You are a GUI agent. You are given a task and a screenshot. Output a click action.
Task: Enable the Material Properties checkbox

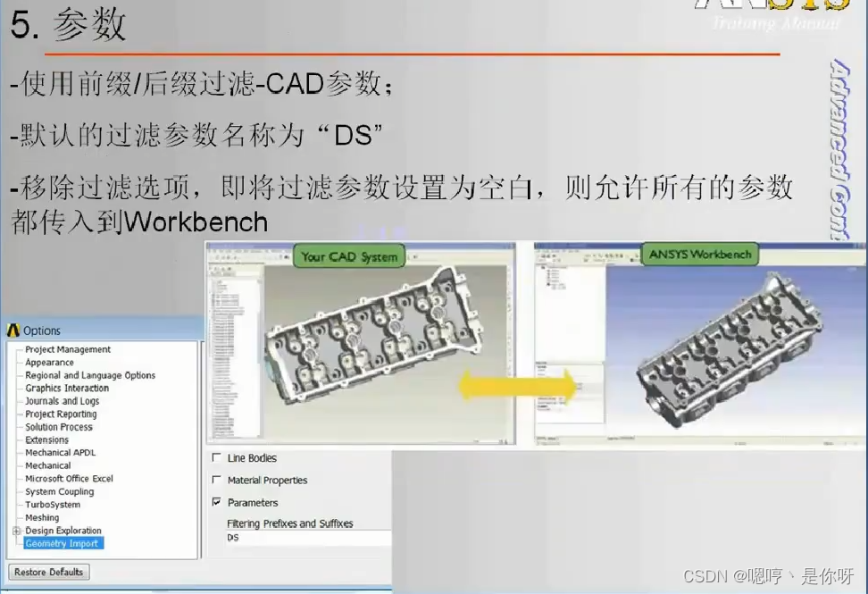tap(216, 480)
